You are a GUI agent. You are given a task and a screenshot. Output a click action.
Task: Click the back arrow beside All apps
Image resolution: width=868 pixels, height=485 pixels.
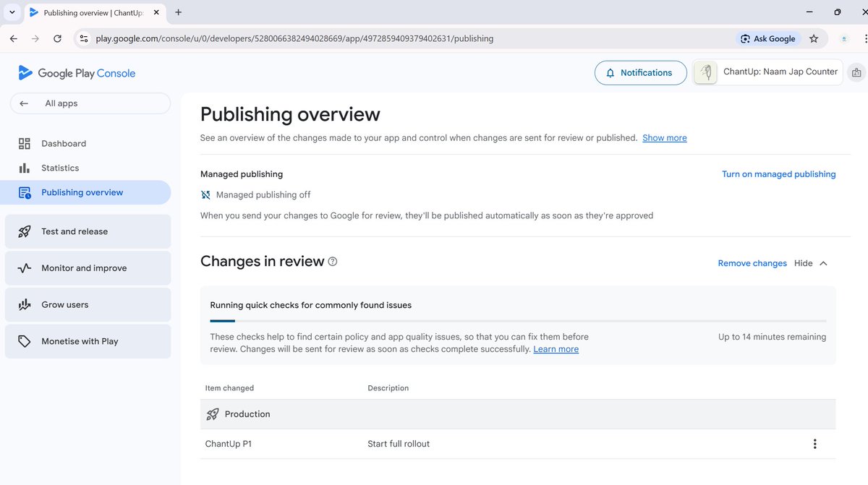(x=24, y=103)
